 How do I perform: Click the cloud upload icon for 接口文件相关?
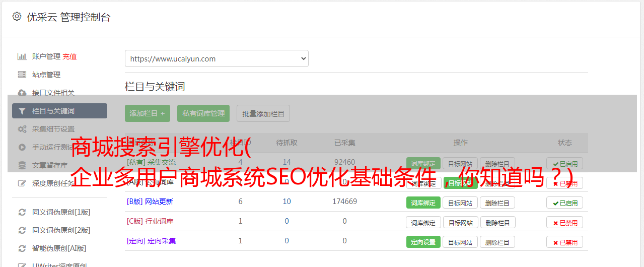tap(22, 93)
